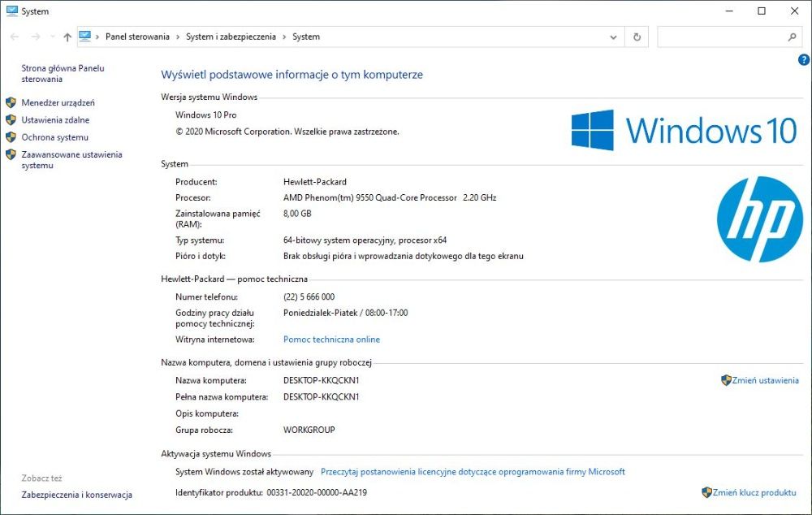
Task: Expand breadcrumb chevron after Panel sterowania
Action: (x=178, y=37)
